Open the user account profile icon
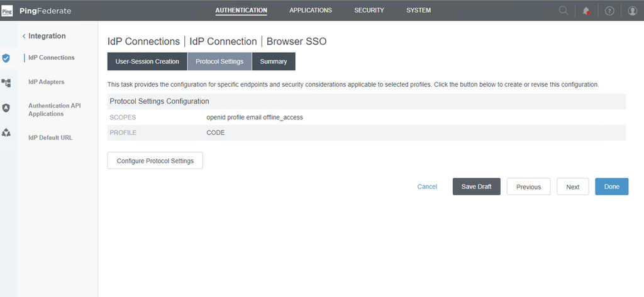This screenshot has width=644, height=297. (x=633, y=11)
